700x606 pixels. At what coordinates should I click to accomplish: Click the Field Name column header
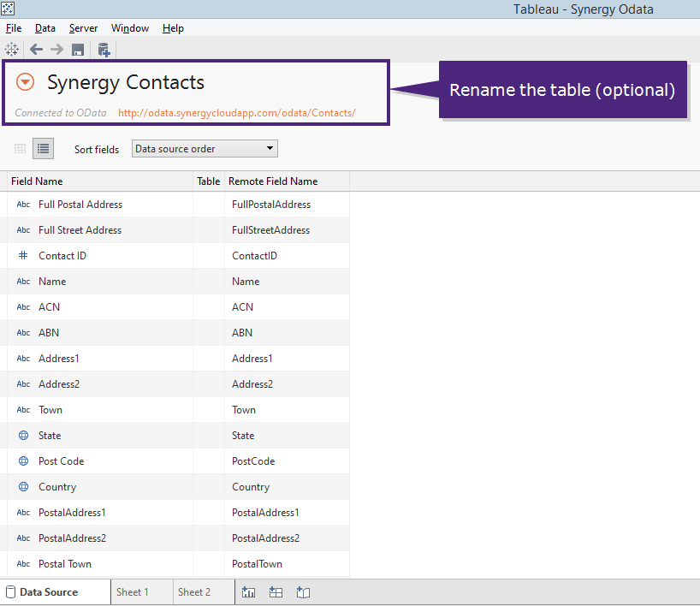[100, 181]
